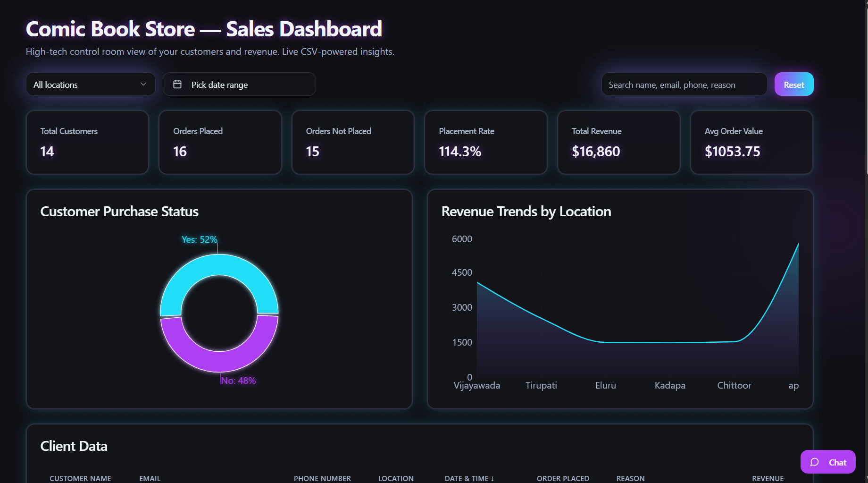Select the Total Customers stat card

(x=87, y=142)
